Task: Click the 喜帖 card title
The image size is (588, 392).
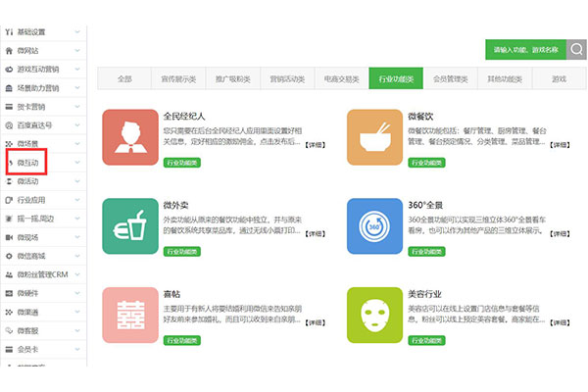Action: [171, 294]
